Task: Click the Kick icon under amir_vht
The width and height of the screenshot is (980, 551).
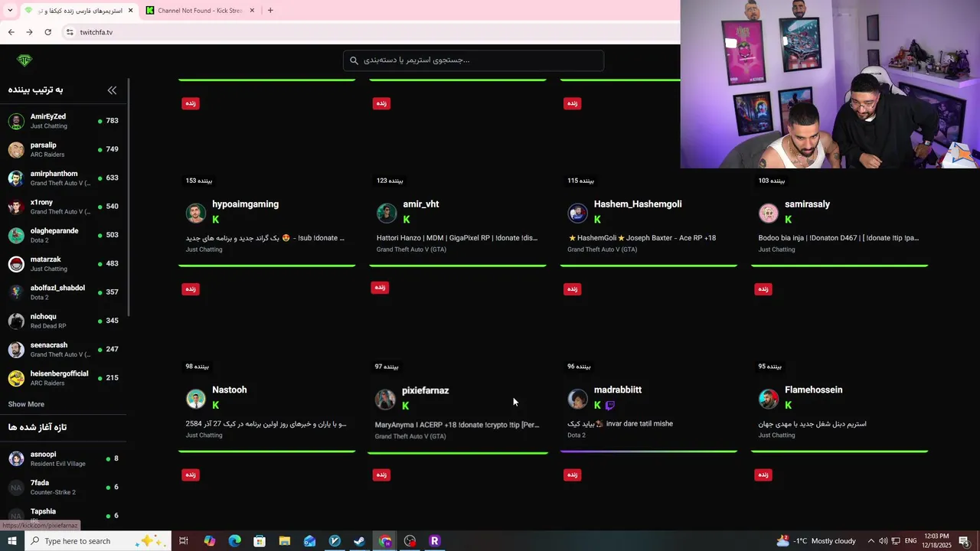Action: point(407,220)
